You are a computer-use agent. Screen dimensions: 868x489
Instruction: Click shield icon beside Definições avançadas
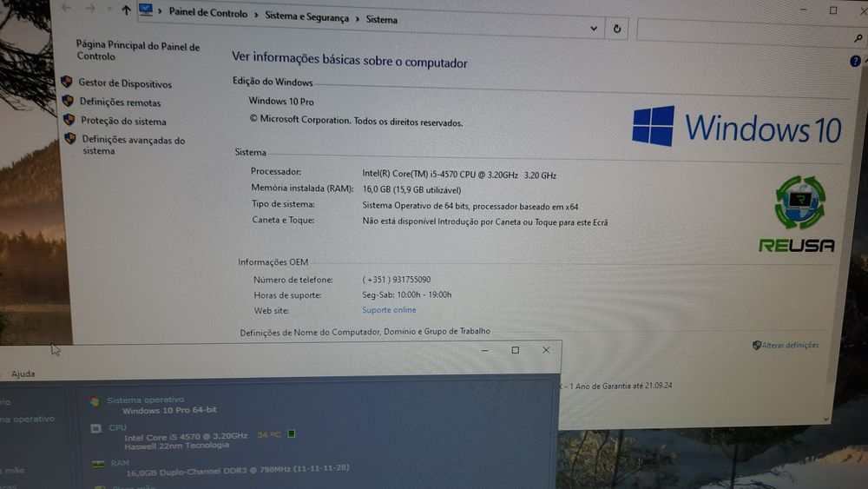69,138
